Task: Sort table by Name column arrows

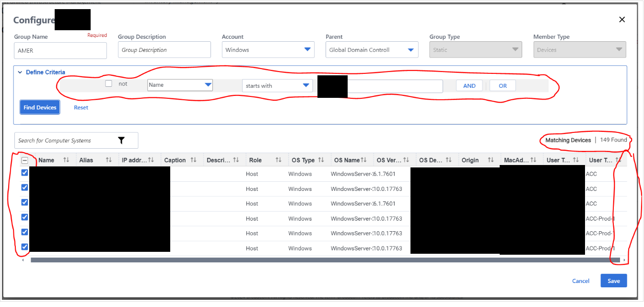Action: click(x=66, y=160)
